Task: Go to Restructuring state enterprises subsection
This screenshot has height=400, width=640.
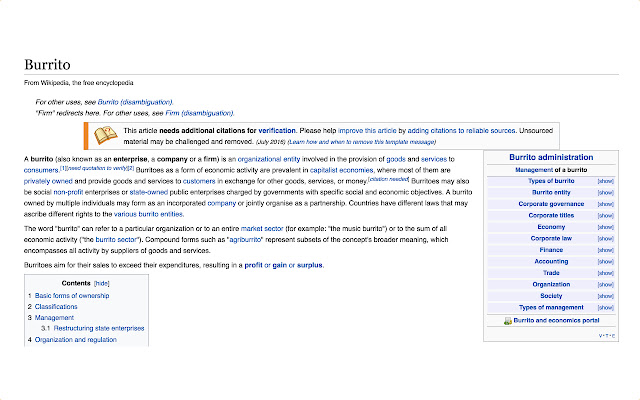Action: [99, 328]
